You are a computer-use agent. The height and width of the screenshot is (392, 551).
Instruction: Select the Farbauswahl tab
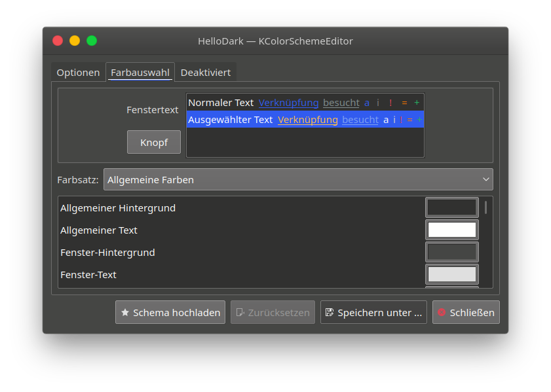140,72
